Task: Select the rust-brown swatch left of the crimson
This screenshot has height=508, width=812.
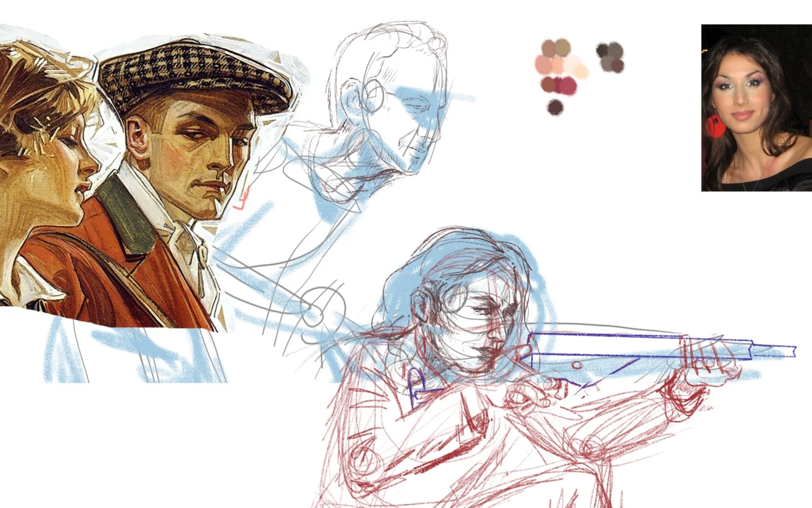Action: tap(548, 84)
